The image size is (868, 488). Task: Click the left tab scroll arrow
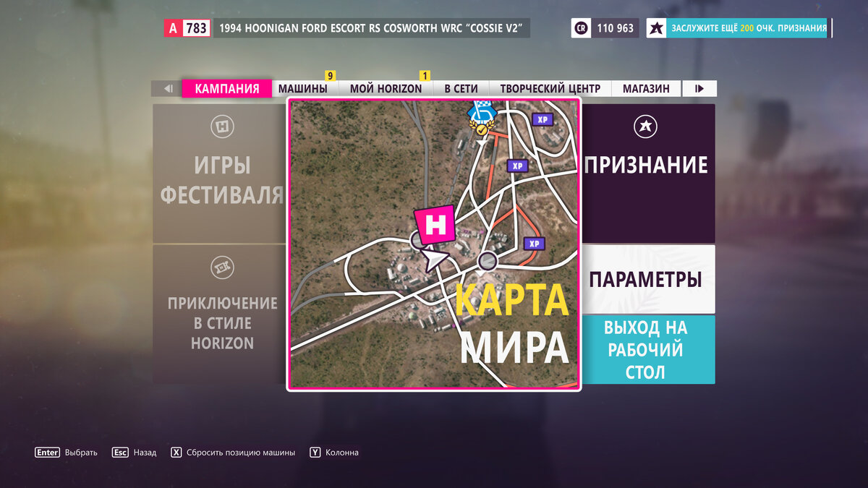point(167,87)
